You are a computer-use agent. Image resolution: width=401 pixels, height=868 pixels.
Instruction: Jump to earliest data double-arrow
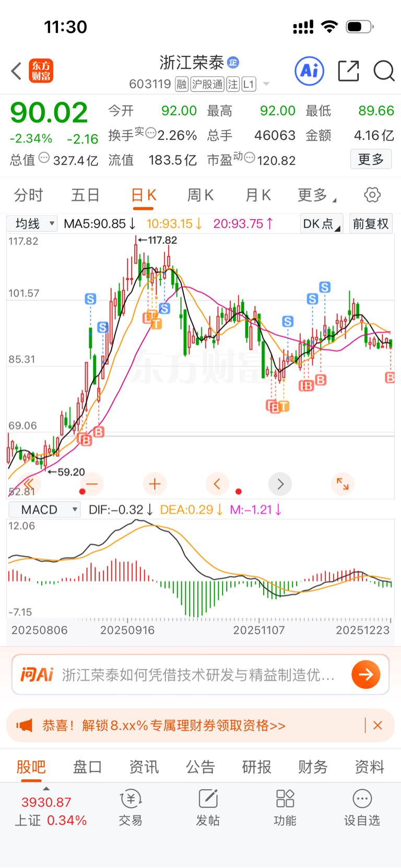(x=29, y=484)
